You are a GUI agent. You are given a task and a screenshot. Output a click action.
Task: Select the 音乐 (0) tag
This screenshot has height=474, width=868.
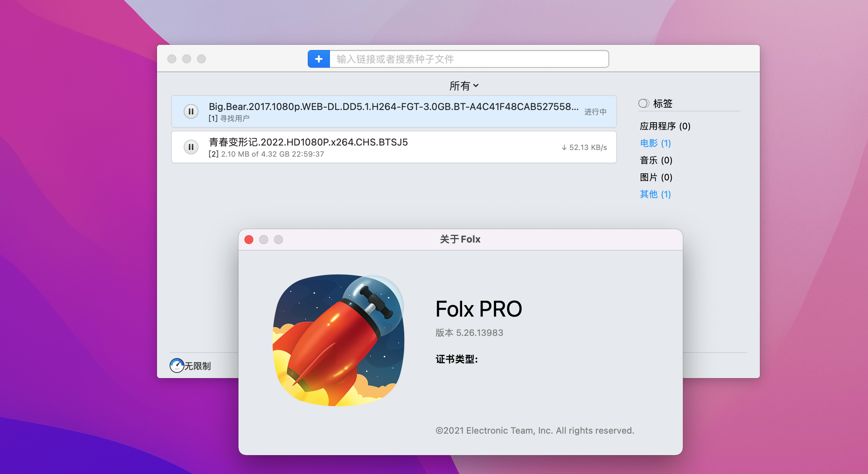coord(656,160)
